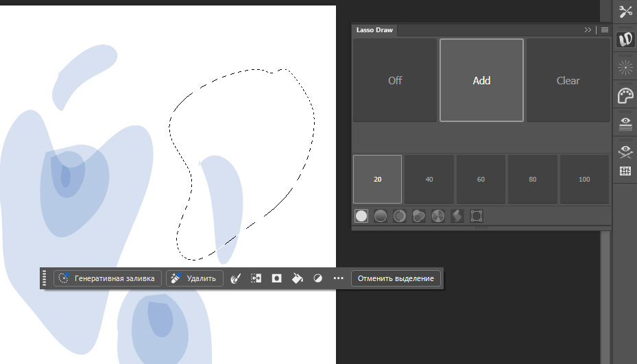Select the 20 size preset
637x364 pixels.
tap(377, 180)
